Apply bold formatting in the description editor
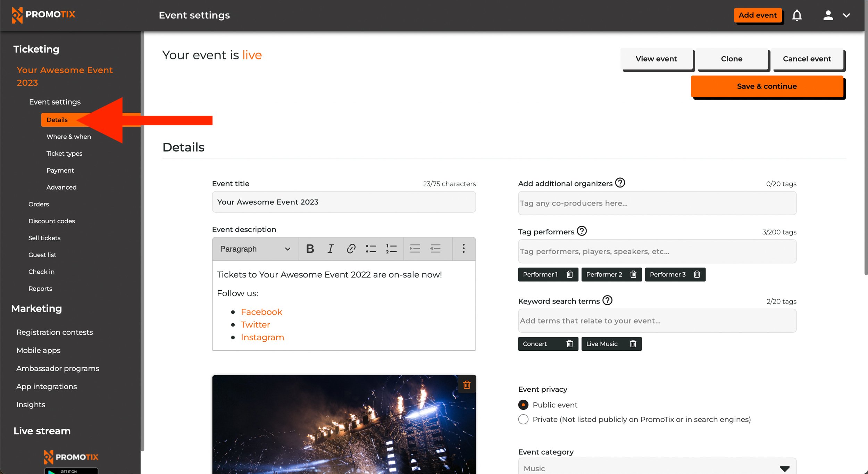 click(310, 249)
